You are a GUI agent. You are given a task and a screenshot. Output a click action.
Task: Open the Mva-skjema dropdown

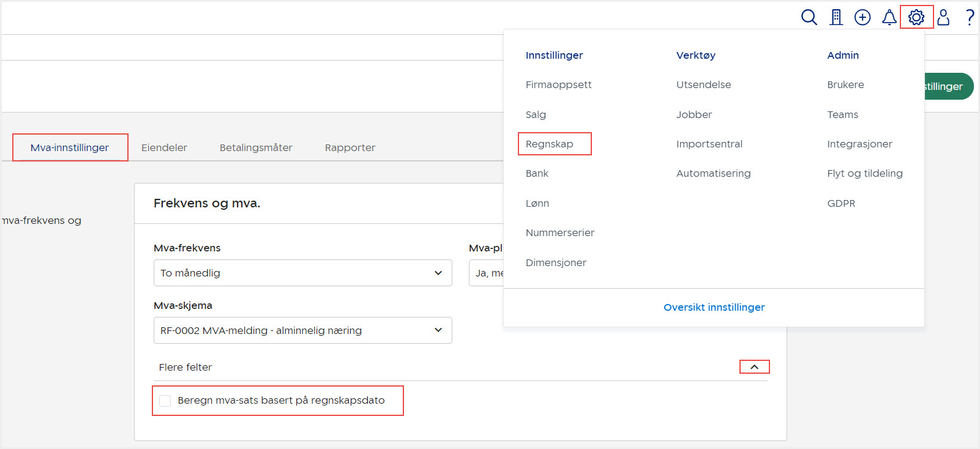[x=302, y=330]
